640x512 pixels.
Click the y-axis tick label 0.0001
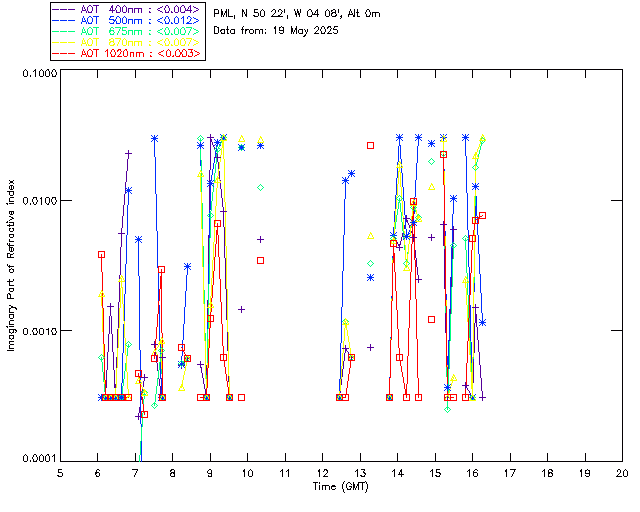pos(40,458)
